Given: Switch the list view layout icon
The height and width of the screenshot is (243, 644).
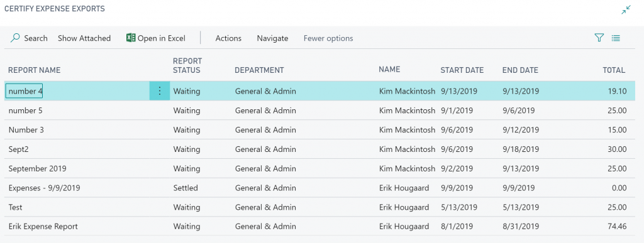Looking at the screenshot, I should [616, 38].
